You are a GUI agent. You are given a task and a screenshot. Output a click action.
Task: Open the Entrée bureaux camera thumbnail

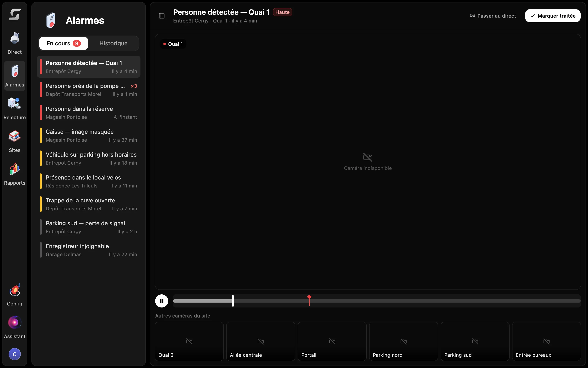click(x=546, y=341)
